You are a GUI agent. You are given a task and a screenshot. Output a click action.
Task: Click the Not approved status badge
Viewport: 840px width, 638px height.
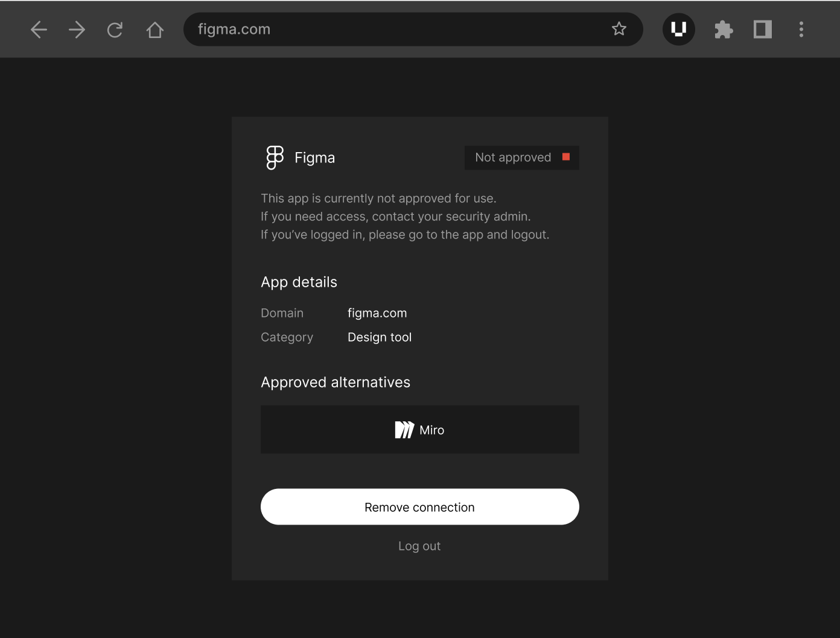point(522,158)
